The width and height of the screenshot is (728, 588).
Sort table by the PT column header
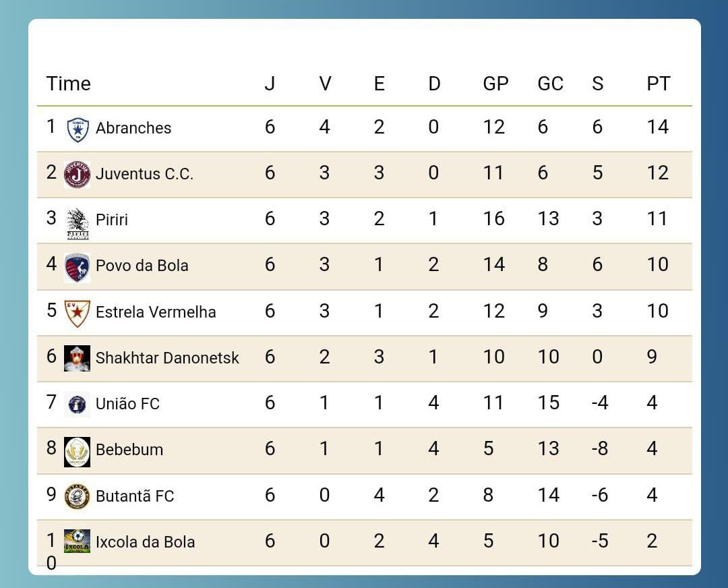tap(658, 84)
